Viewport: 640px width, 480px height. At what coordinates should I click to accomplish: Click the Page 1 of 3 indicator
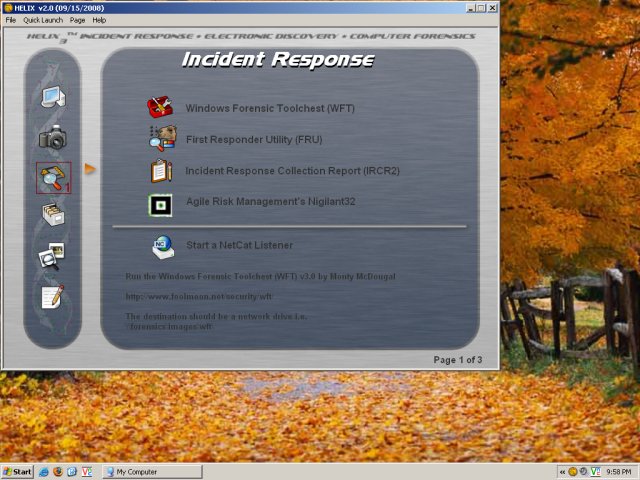tap(458, 360)
